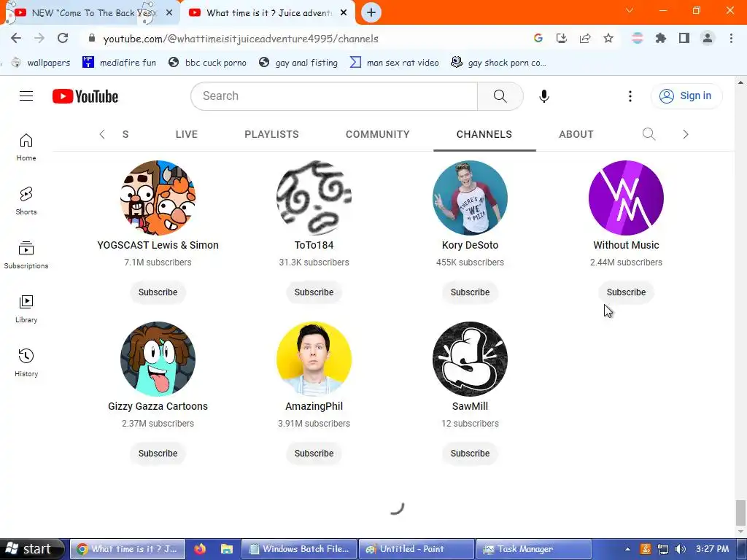This screenshot has width=747, height=560.
Task: Click the striped extension icon in the toolbar
Action: pyautogui.click(x=637, y=38)
